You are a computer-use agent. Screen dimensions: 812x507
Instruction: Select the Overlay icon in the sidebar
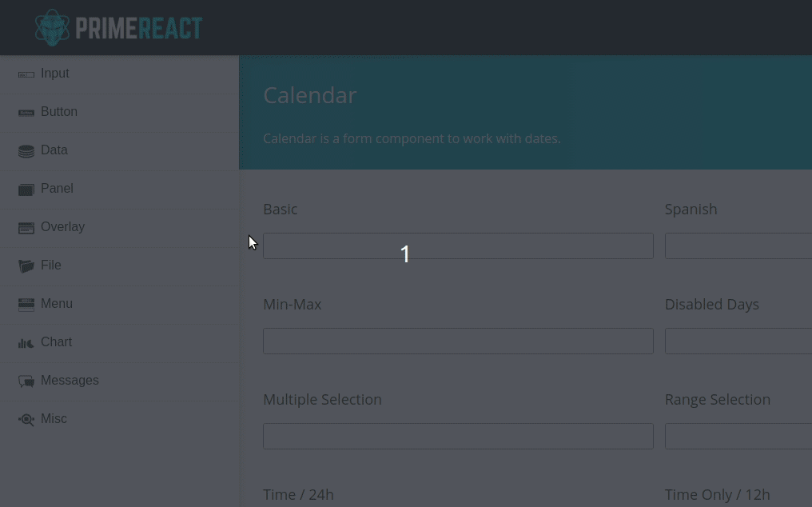tap(26, 227)
